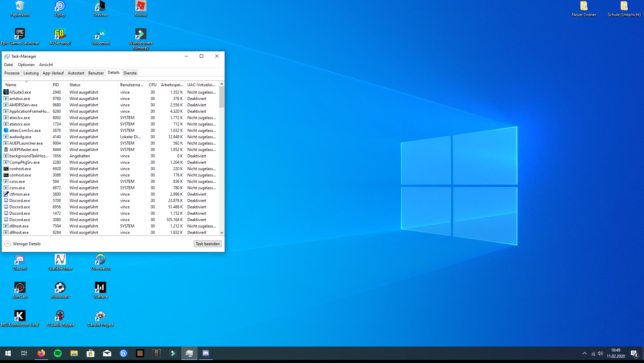Click the Task beenden button

coord(208,244)
